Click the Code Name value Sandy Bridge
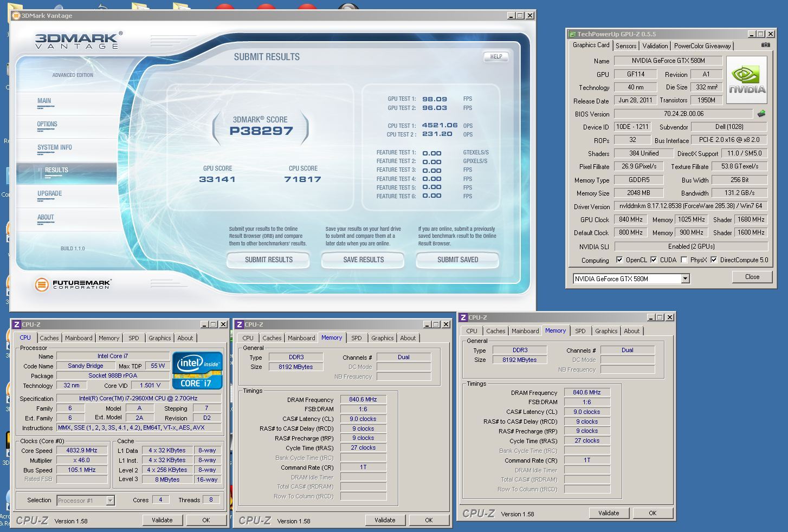This screenshot has height=532, width=788. click(x=86, y=366)
